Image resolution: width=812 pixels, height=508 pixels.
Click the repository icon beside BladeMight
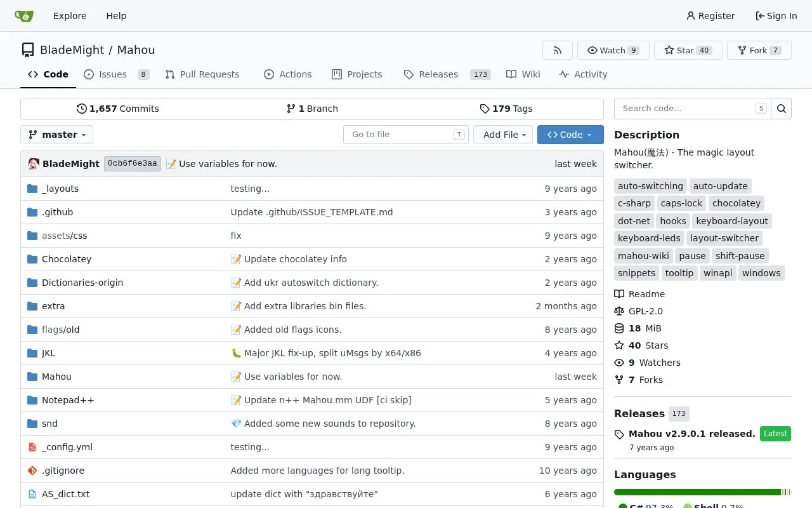28,50
